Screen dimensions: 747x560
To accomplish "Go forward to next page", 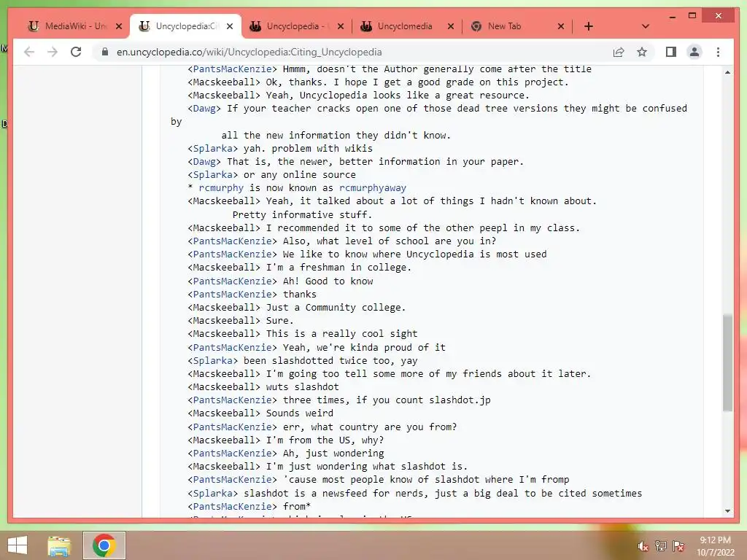I will [53, 52].
